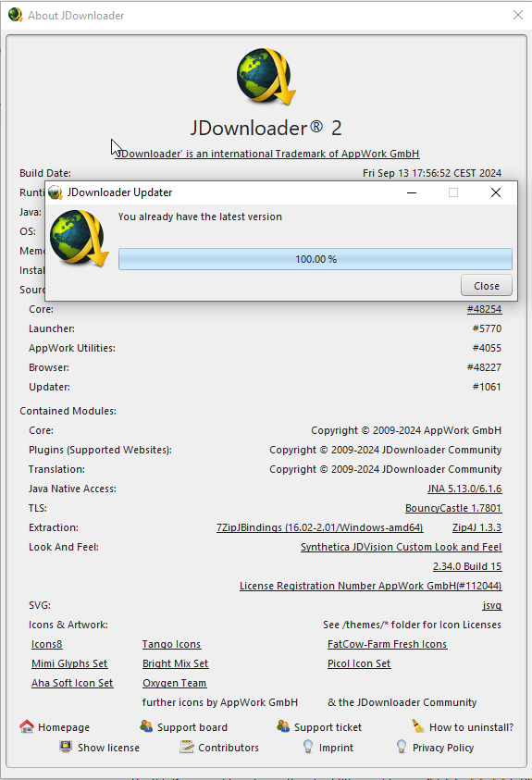Click Copyright 2009-2024 AppWork GmbH text
This screenshot has height=780, width=532.
click(406, 430)
